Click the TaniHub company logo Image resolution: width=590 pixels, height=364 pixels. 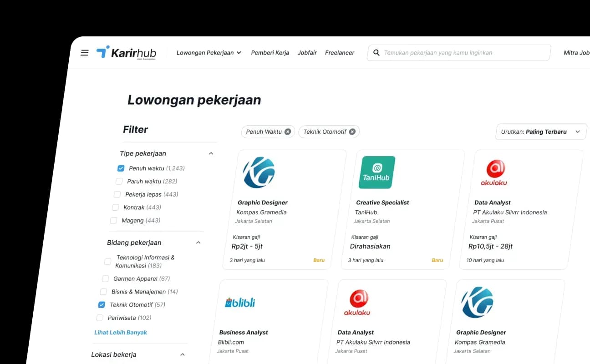click(377, 172)
